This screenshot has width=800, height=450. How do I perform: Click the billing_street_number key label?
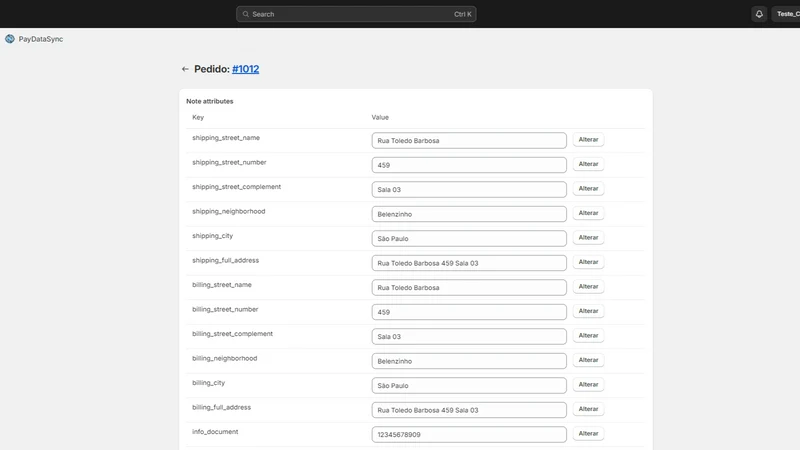pyautogui.click(x=225, y=309)
